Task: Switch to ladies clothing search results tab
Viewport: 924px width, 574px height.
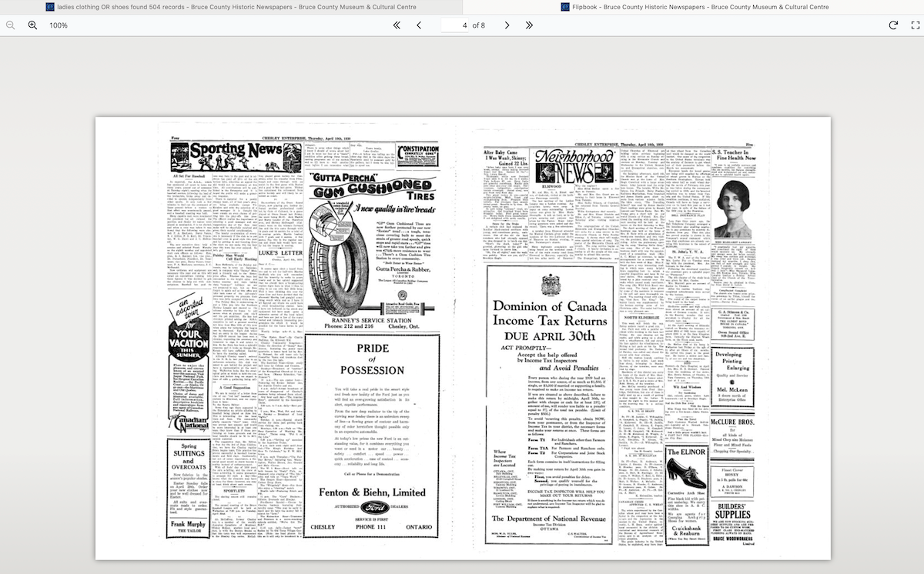Action: (x=231, y=7)
